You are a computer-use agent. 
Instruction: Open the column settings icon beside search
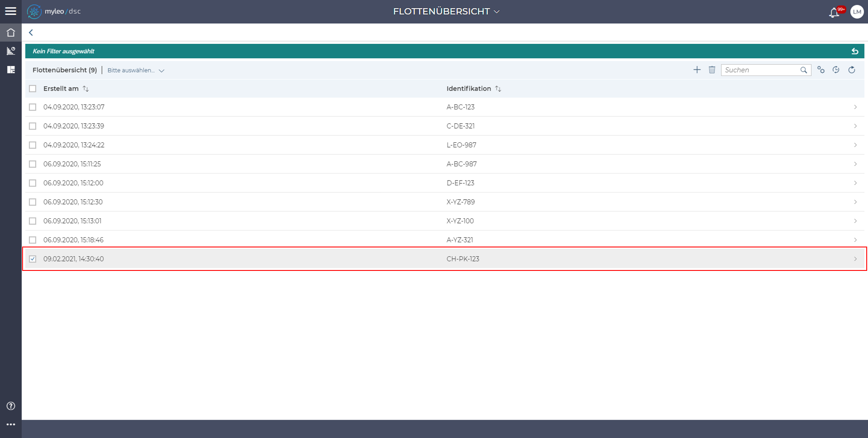coord(821,70)
